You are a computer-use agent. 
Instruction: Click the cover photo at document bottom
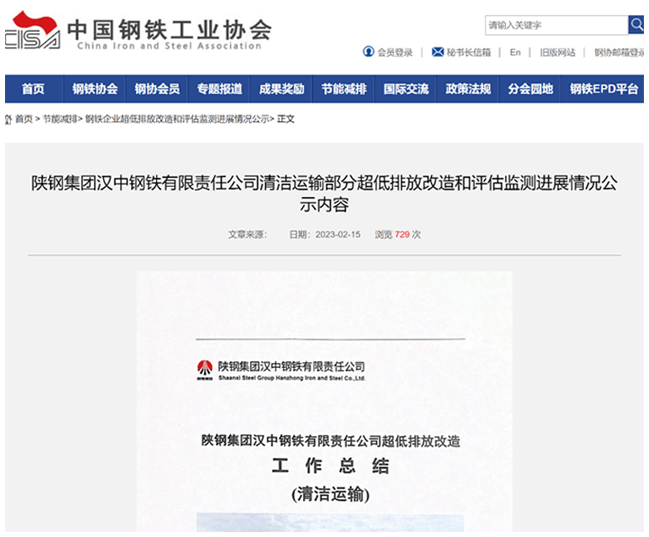click(x=330, y=523)
